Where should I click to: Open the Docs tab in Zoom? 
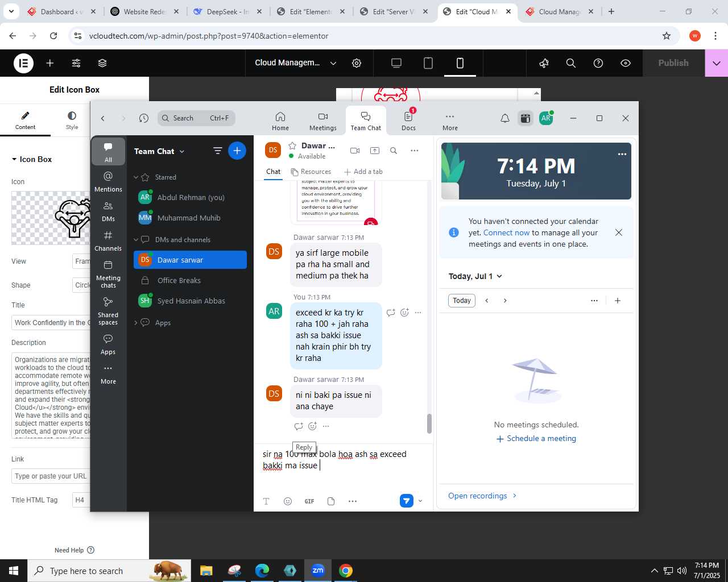408,121
